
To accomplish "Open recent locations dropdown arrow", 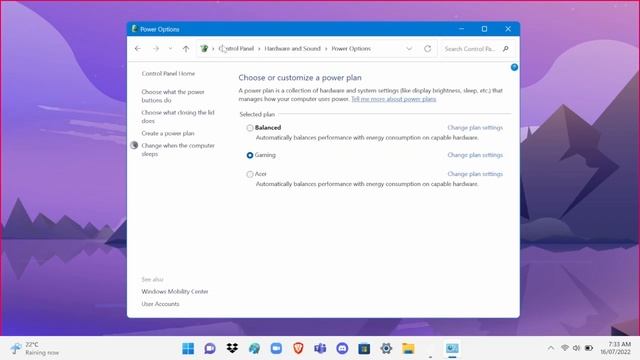I will (x=170, y=49).
